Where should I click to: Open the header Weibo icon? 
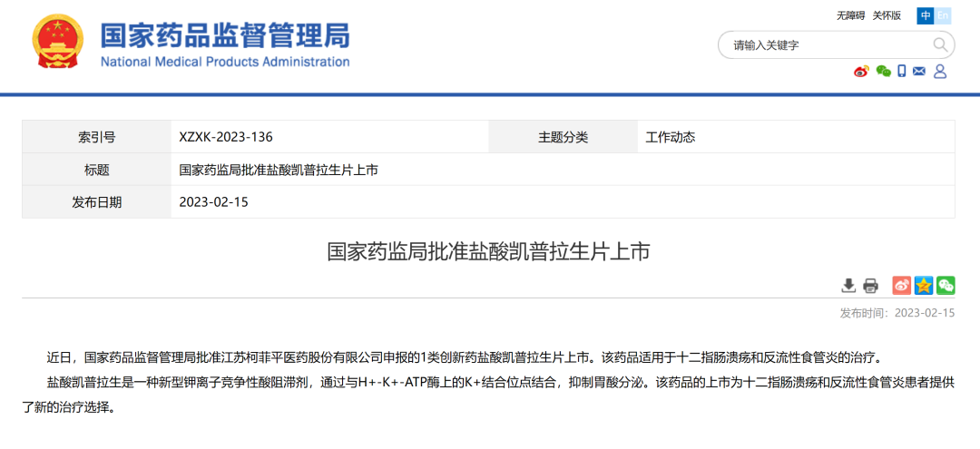[x=861, y=72]
